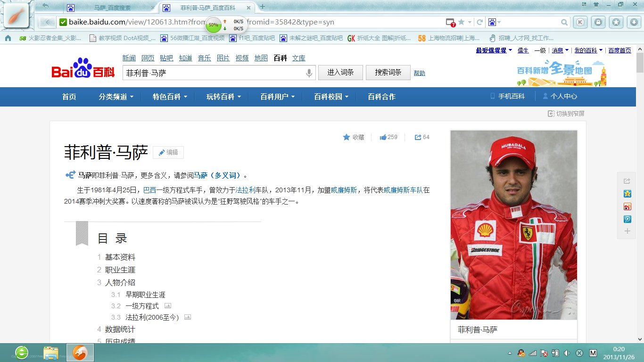The width and height of the screenshot is (644, 362).
Task: Click the home icon in bookmarks bar
Action: coord(8,38)
